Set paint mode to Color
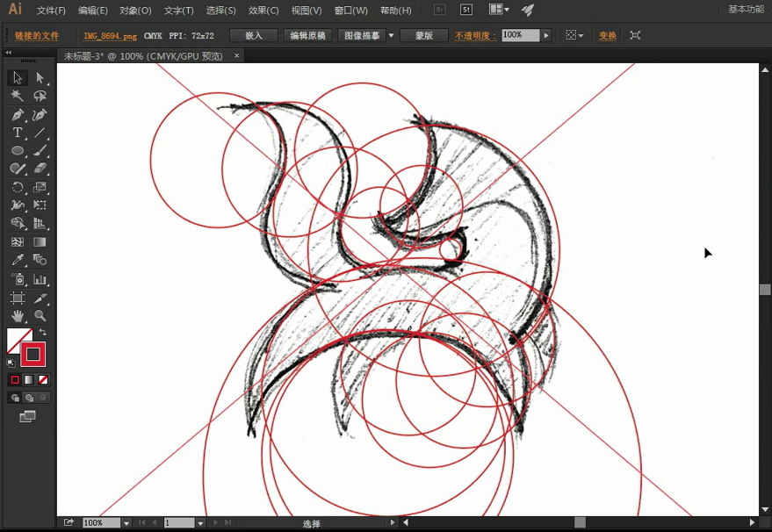The image size is (772, 532). 15,380
